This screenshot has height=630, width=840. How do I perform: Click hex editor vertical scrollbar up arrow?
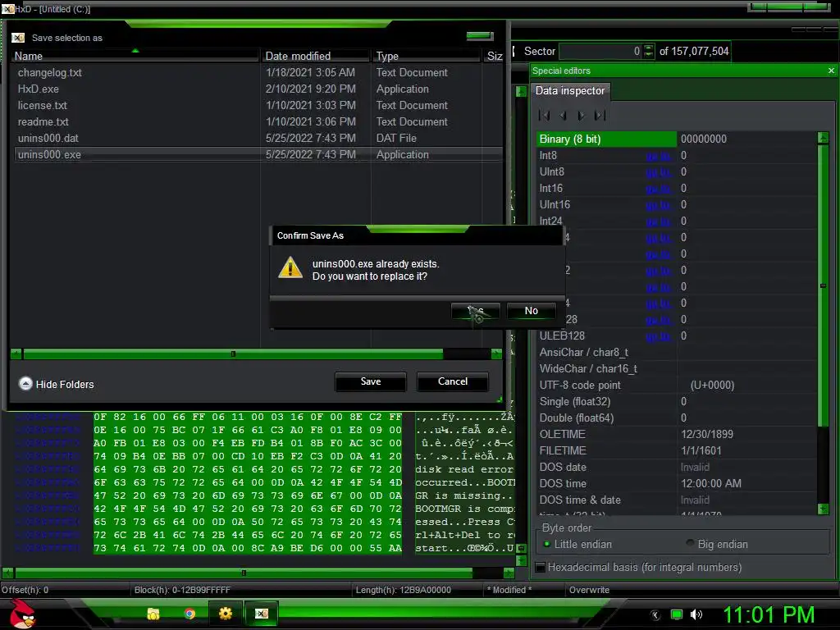pos(521,92)
